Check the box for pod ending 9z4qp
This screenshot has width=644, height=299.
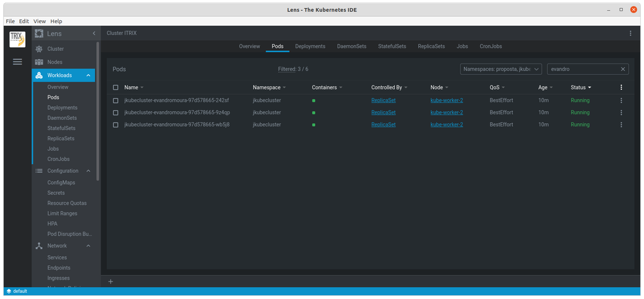click(116, 112)
